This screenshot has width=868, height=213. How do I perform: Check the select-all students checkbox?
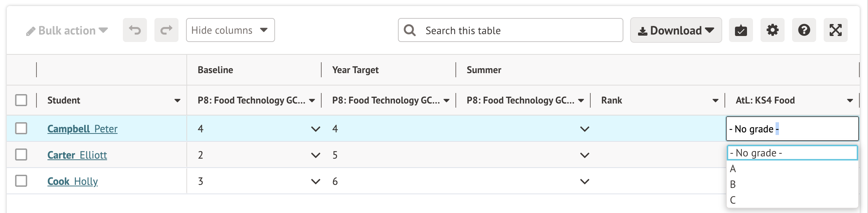coord(21,100)
